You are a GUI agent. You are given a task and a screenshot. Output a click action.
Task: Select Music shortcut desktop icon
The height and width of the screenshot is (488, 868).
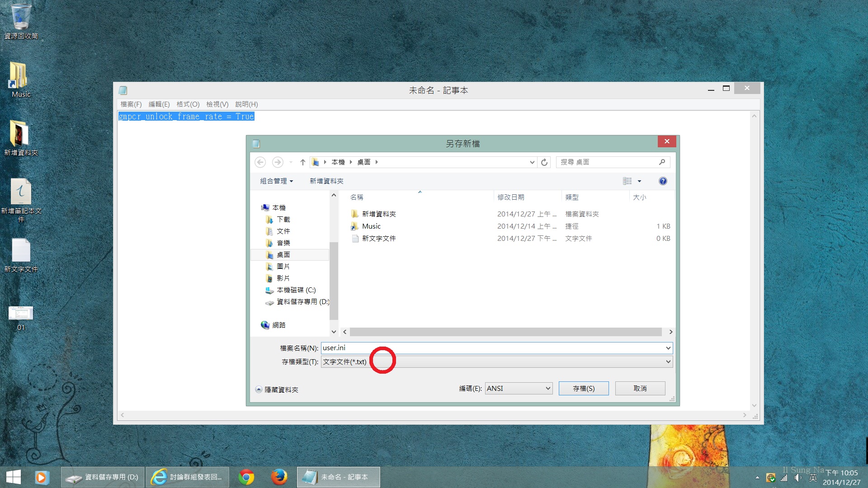click(21, 80)
